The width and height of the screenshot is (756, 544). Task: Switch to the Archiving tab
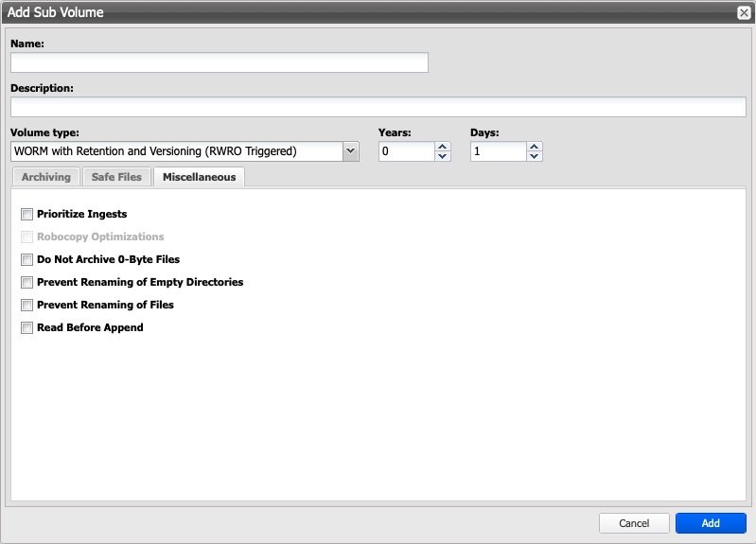(45, 177)
